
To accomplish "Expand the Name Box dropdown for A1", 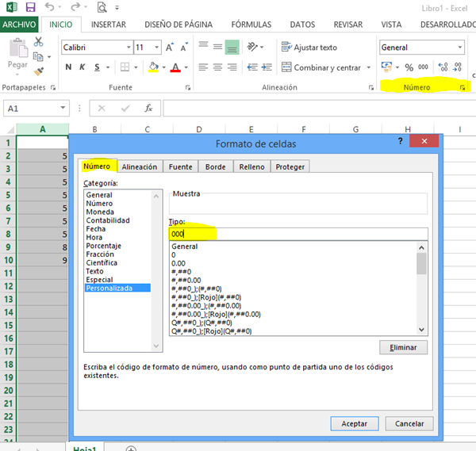I will point(63,108).
